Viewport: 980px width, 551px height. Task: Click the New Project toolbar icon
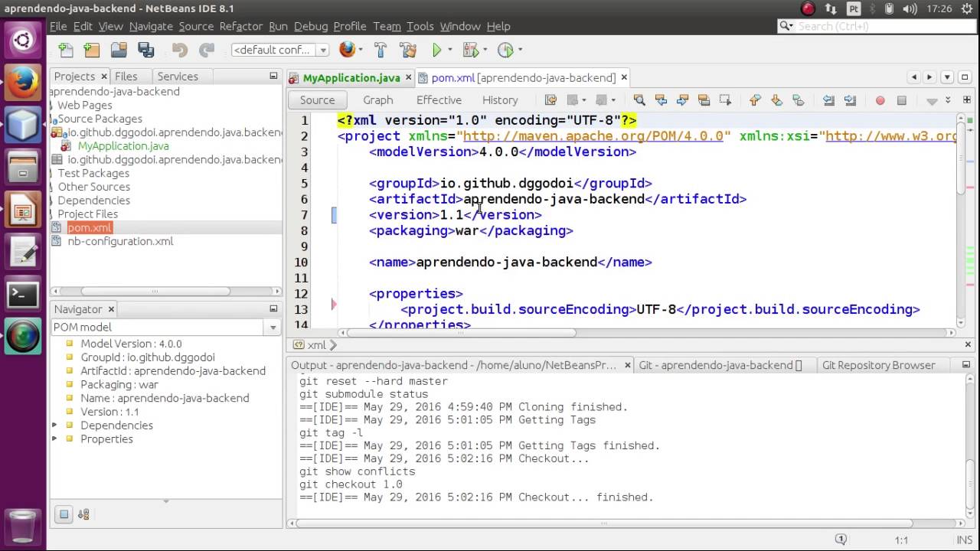[x=92, y=50]
